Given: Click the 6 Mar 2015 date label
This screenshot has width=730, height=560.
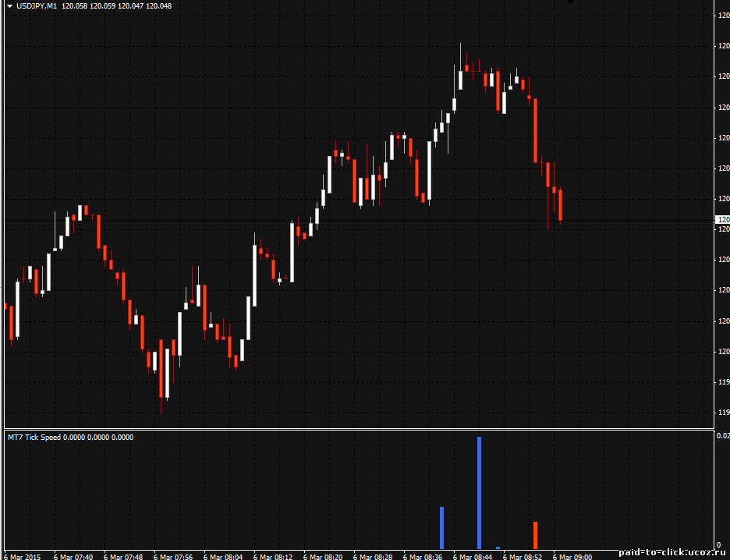Looking at the screenshot, I should tap(22, 556).
